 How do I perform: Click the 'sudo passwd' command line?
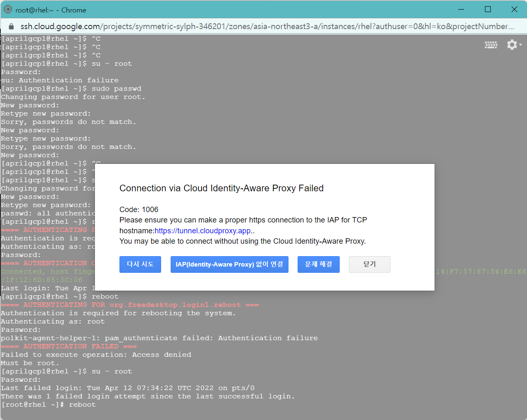click(x=71, y=89)
